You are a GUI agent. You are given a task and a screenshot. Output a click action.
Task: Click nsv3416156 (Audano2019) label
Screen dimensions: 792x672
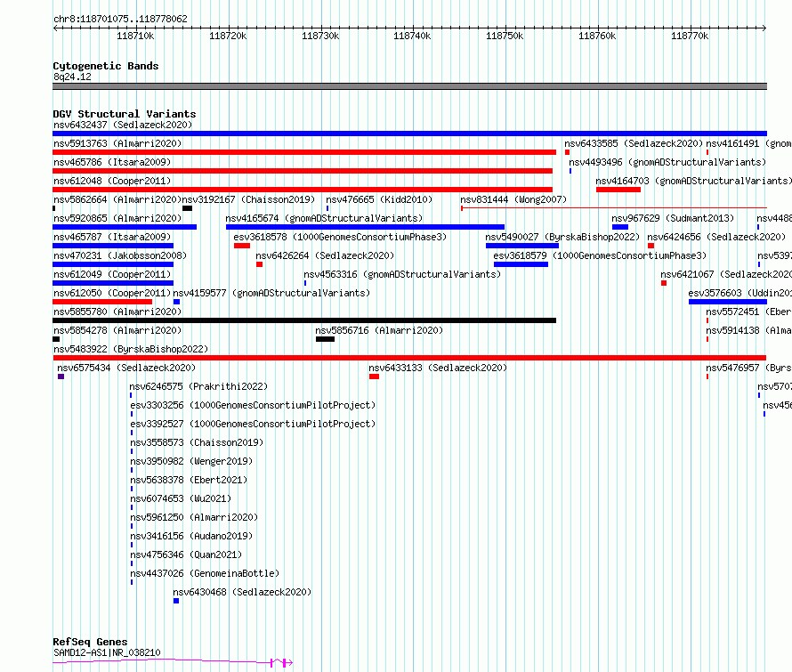(x=191, y=536)
